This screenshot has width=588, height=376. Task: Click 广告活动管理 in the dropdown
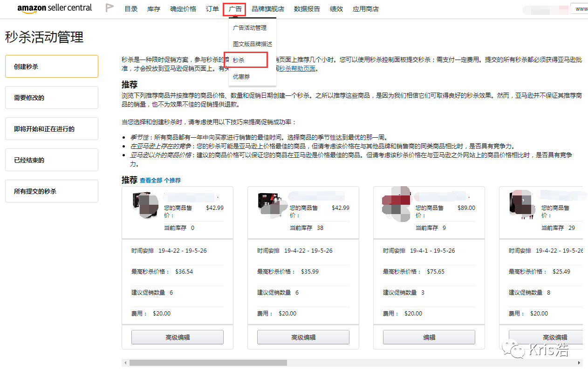[250, 27]
